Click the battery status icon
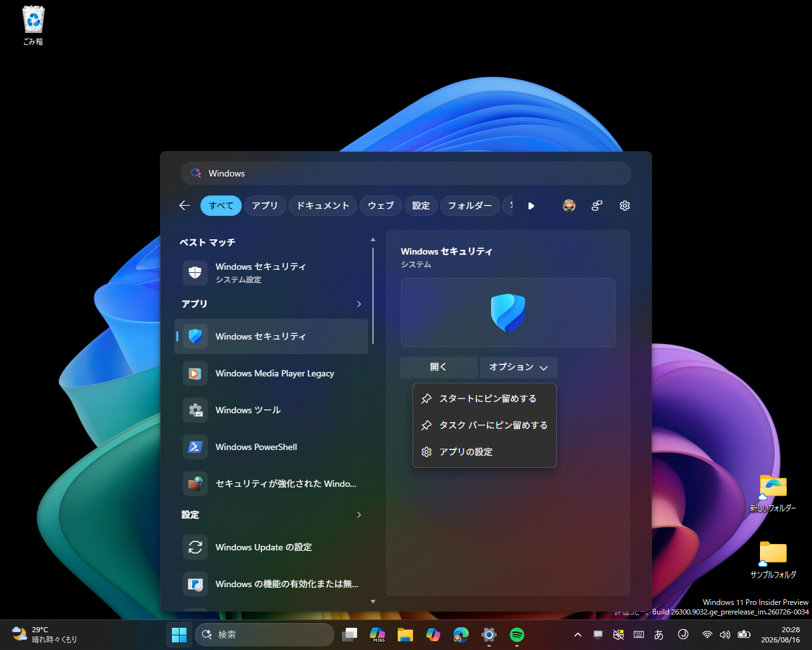812x650 pixels. pos(744,635)
